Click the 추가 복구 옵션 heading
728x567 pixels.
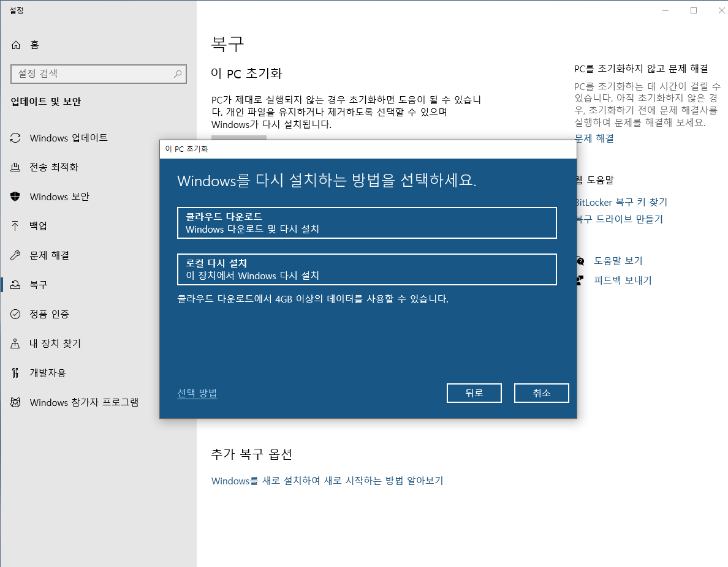tap(252, 454)
